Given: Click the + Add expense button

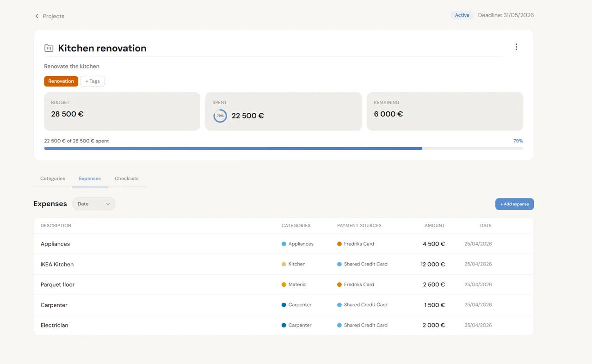Looking at the screenshot, I should tap(514, 204).
